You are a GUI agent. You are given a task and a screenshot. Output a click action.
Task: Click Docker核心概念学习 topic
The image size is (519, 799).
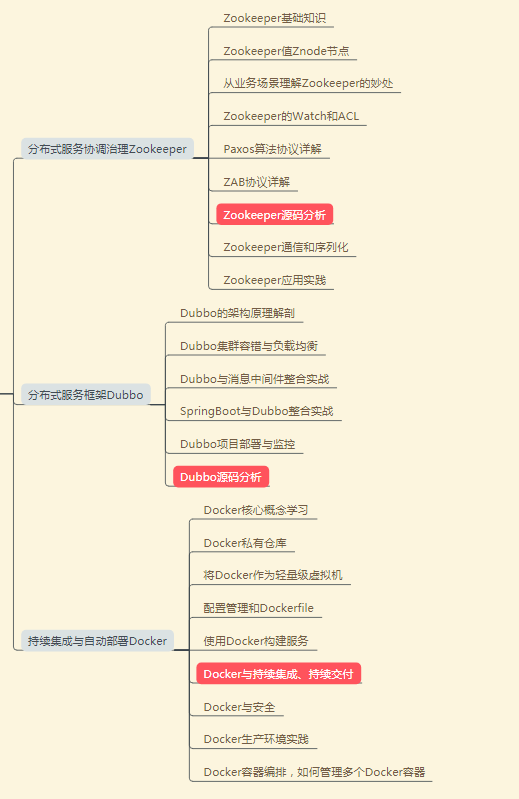coord(256,510)
